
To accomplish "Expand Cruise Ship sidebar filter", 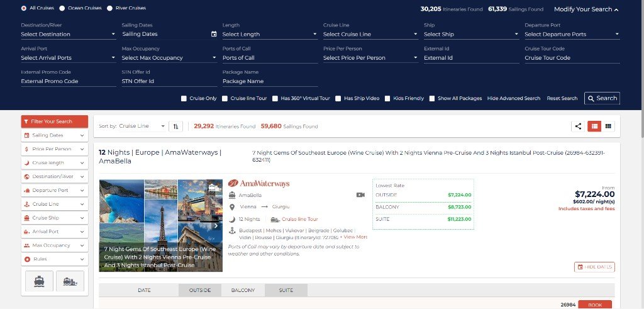I will click(55, 218).
